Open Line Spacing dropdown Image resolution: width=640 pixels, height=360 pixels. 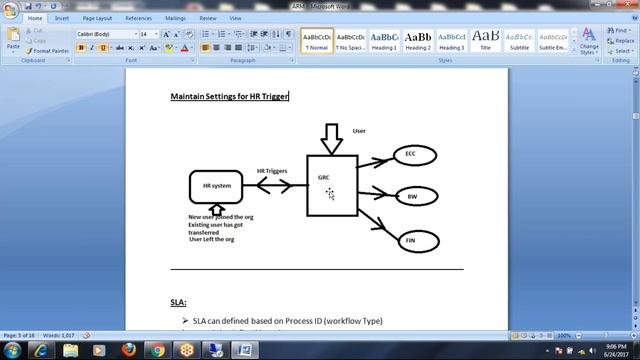click(252, 48)
